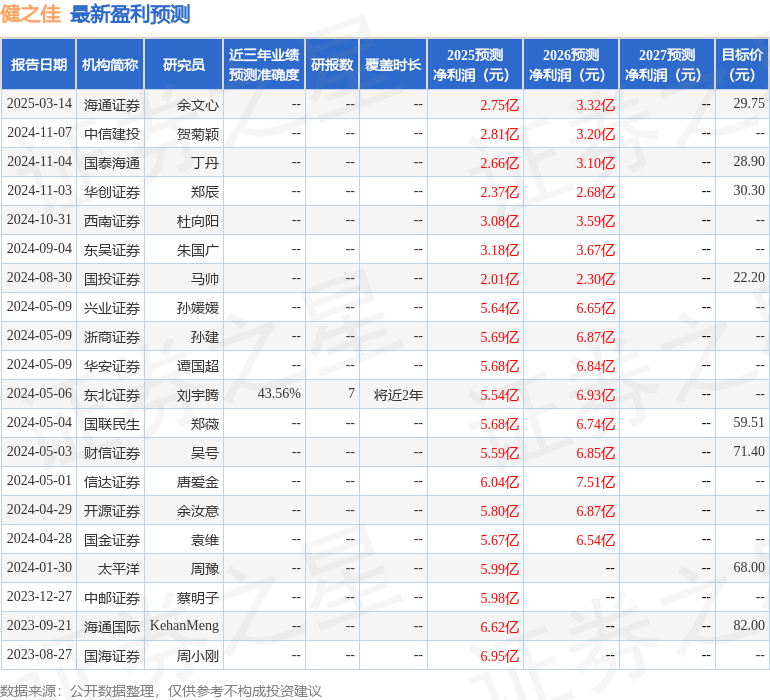
Task: Click the 最新盈利预测 heading
Action: tap(130, 14)
